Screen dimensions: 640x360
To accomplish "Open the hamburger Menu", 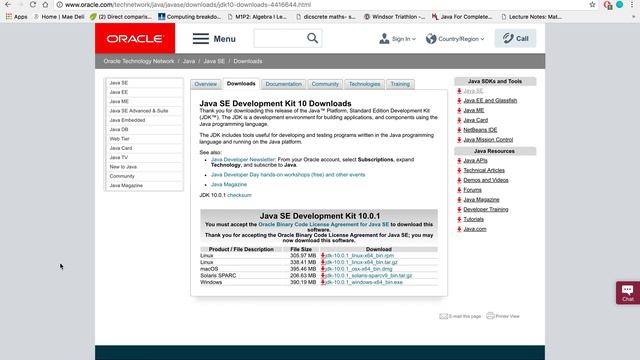I will click(214, 39).
